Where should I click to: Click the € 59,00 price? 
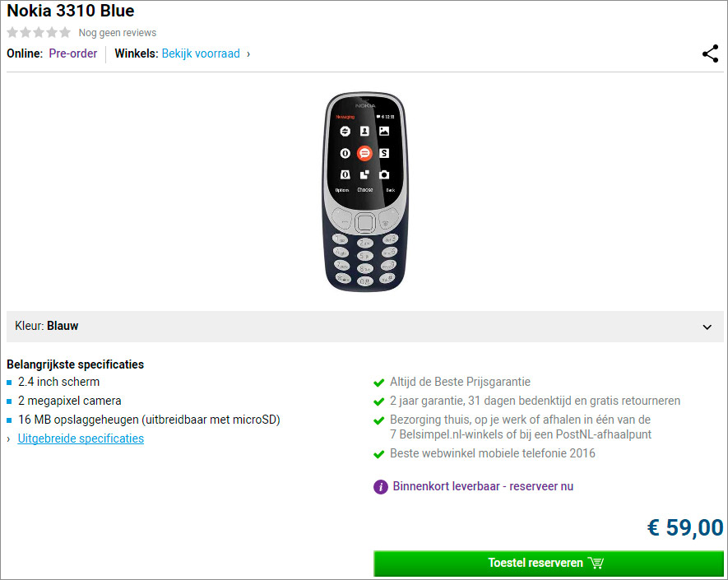point(685,528)
